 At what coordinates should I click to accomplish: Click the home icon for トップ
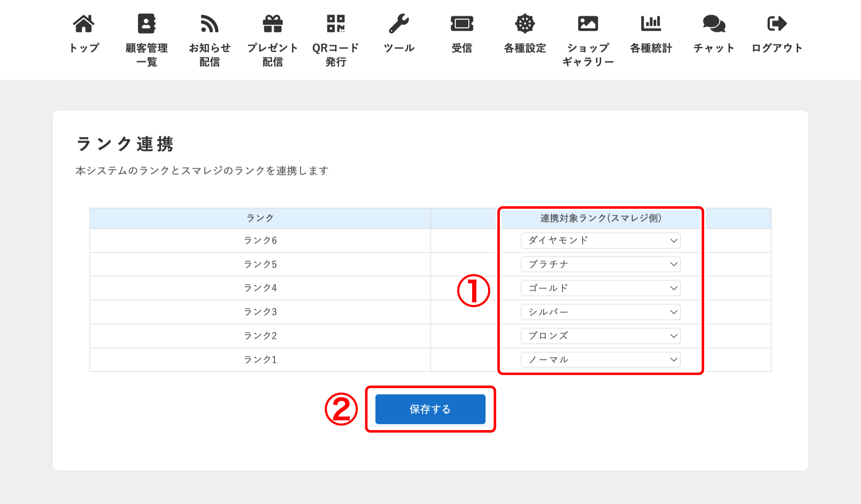tap(84, 24)
